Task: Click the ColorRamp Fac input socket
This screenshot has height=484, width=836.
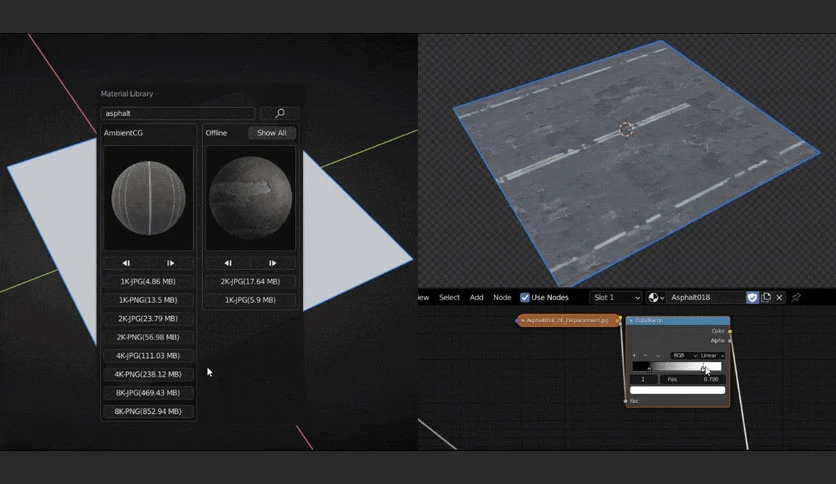Action: 625,401
